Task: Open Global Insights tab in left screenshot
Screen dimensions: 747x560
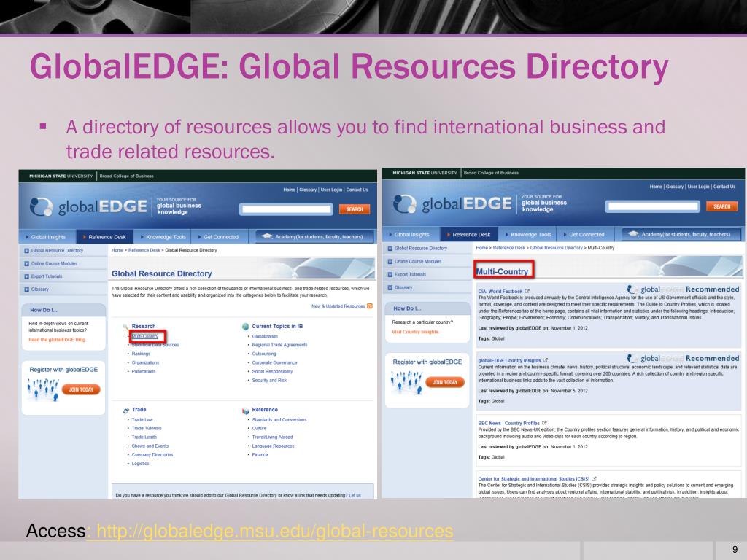Action: 46,237
